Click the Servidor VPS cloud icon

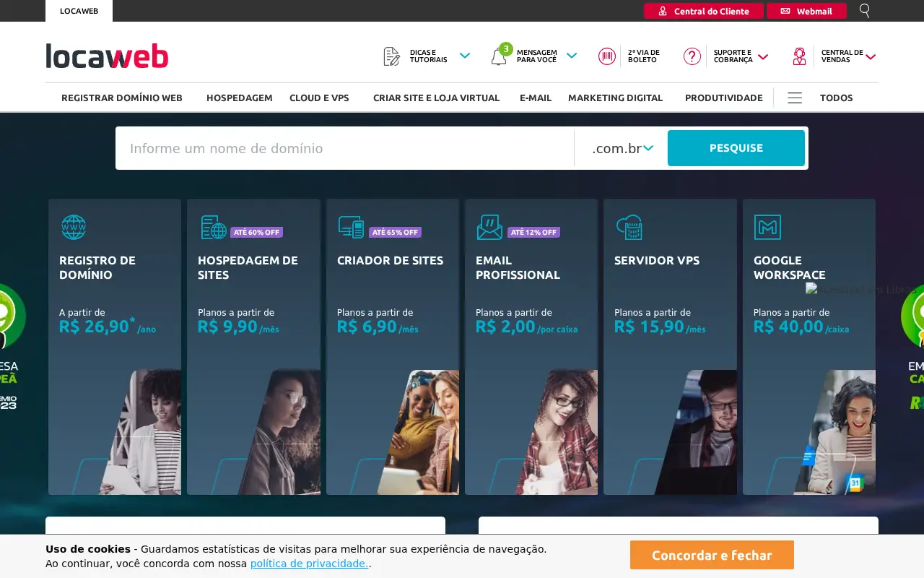pos(629,227)
